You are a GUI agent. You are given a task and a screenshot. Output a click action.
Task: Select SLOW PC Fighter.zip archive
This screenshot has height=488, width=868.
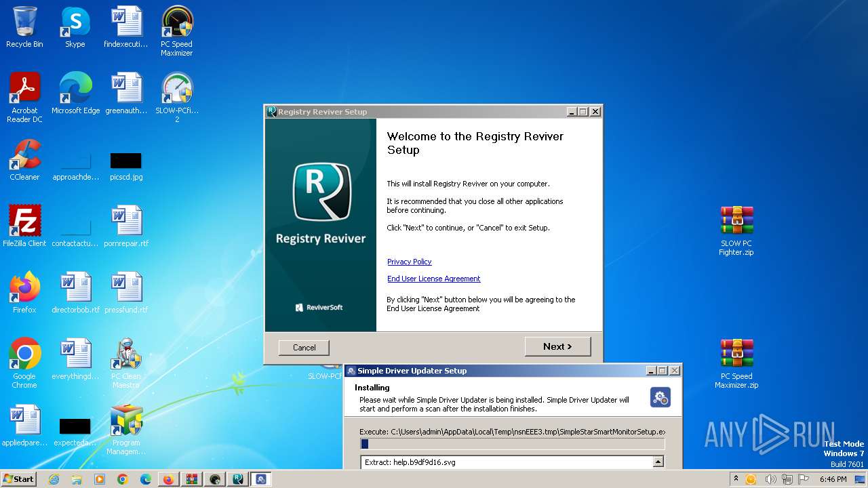tap(736, 231)
